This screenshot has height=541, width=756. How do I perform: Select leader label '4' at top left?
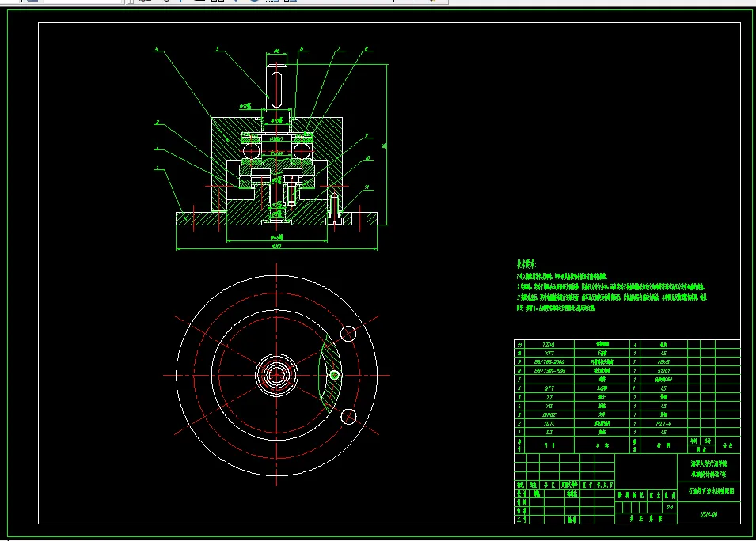click(x=156, y=49)
